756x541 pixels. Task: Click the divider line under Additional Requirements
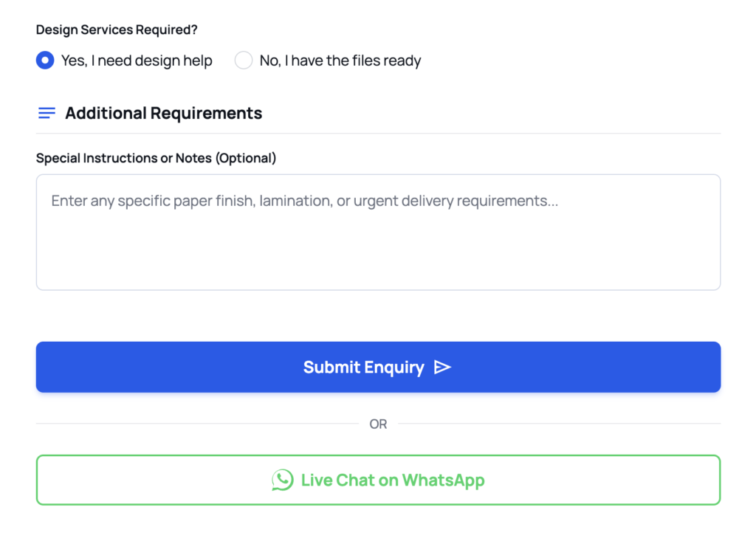click(378, 134)
